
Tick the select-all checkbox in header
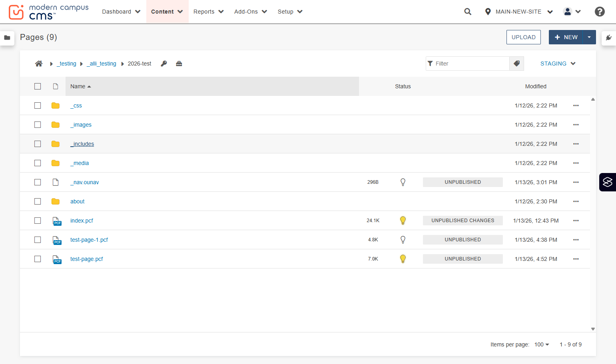38,86
